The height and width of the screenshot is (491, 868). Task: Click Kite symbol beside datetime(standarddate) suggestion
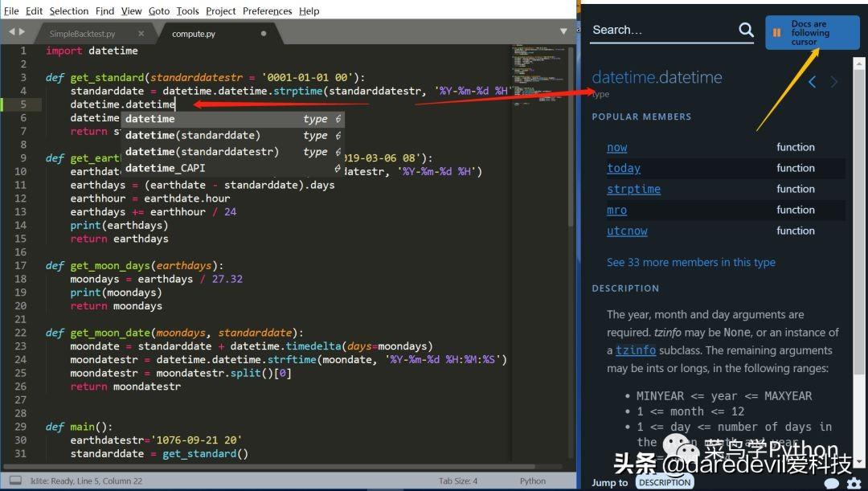click(338, 136)
